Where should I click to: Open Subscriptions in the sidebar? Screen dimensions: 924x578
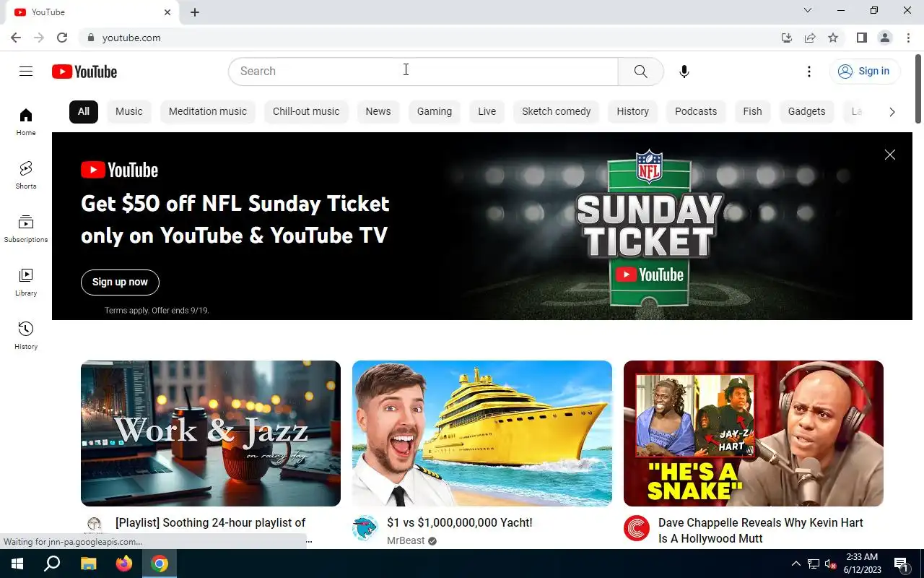pyautogui.click(x=26, y=229)
